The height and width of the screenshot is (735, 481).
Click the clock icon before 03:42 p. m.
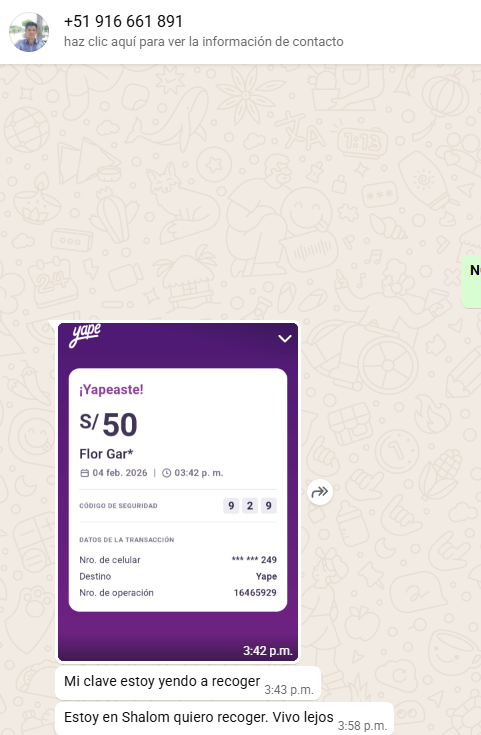tap(166, 473)
